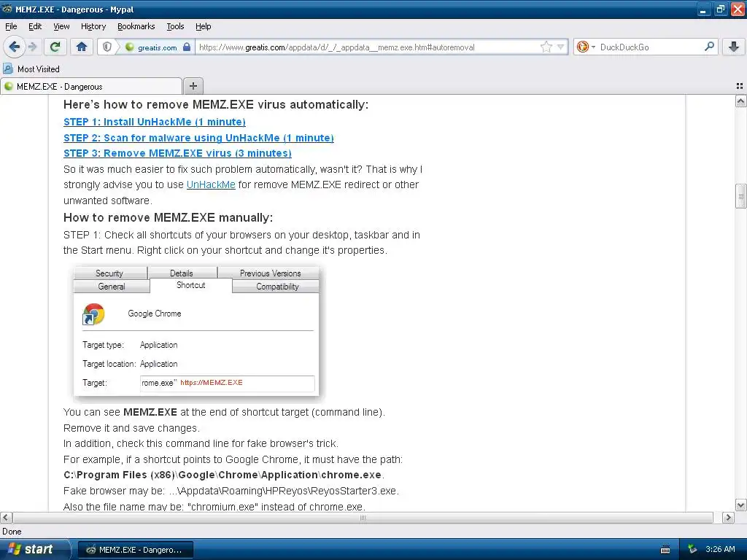This screenshot has height=560, width=747.
Task: Go back to the previous page
Action: pos(15,47)
